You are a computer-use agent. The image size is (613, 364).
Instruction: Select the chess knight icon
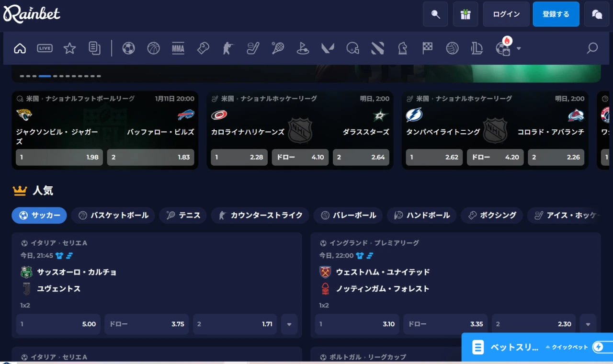point(402,48)
